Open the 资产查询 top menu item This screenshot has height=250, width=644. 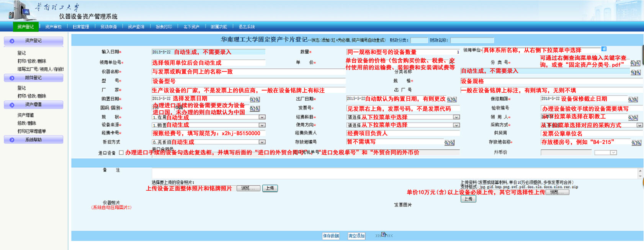[136, 27]
